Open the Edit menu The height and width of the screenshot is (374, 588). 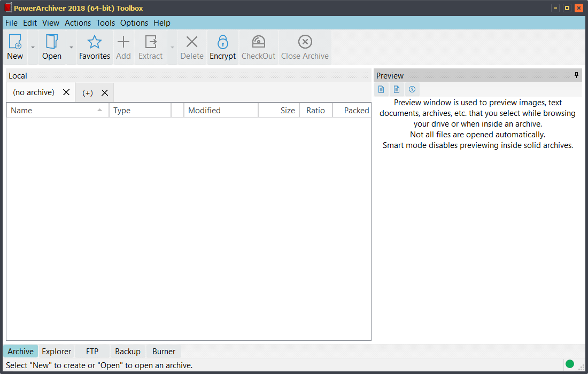30,23
